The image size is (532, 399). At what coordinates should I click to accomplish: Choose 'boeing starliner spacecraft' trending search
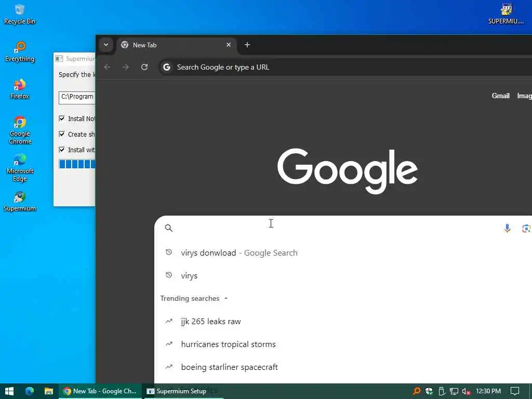343,367
